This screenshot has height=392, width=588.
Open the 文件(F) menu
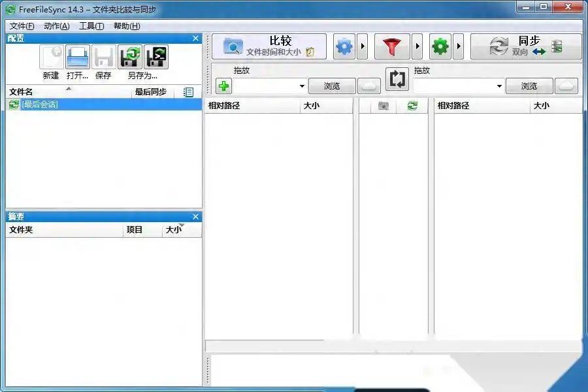[20, 26]
